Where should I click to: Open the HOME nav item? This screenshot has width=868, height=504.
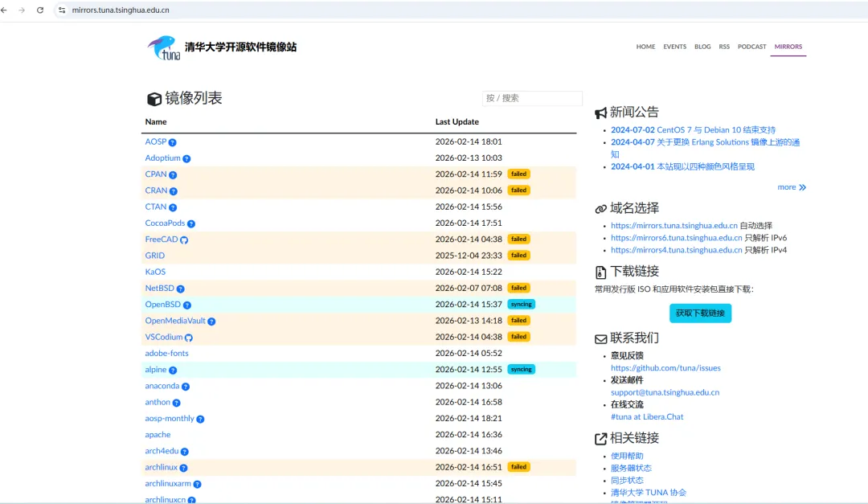click(x=645, y=47)
